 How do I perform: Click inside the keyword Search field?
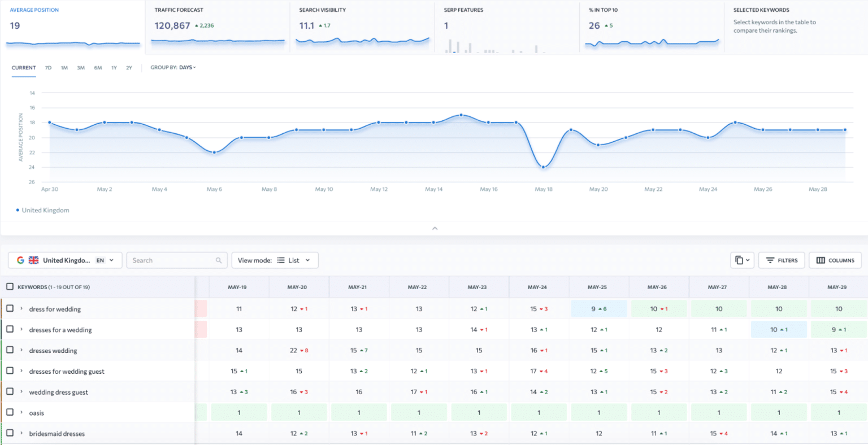[170, 260]
